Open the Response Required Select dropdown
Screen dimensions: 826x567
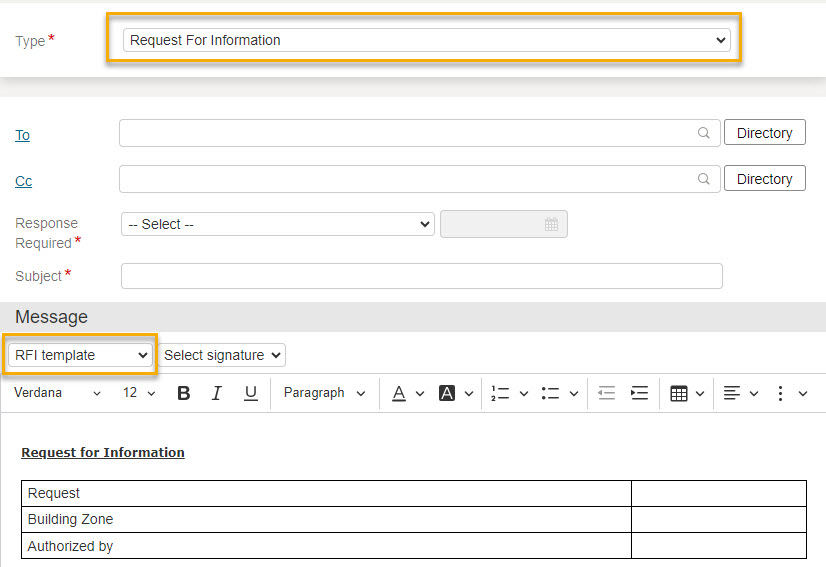click(278, 224)
